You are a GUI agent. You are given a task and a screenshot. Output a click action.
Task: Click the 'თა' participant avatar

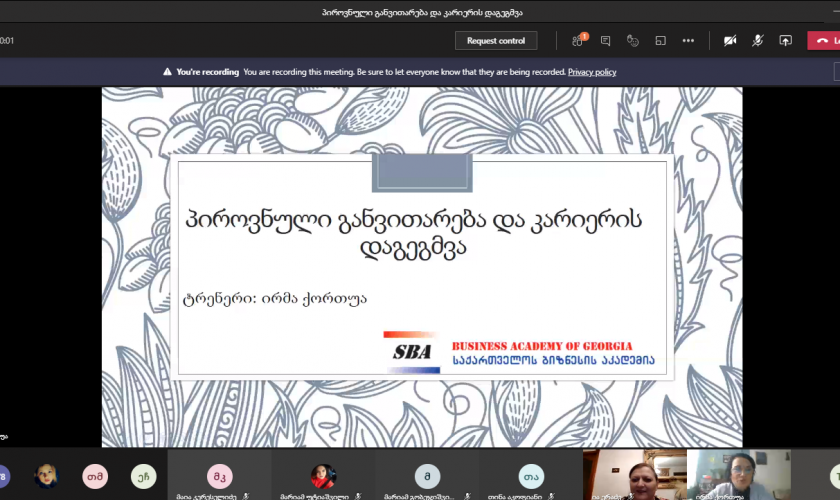pos(530,475)
